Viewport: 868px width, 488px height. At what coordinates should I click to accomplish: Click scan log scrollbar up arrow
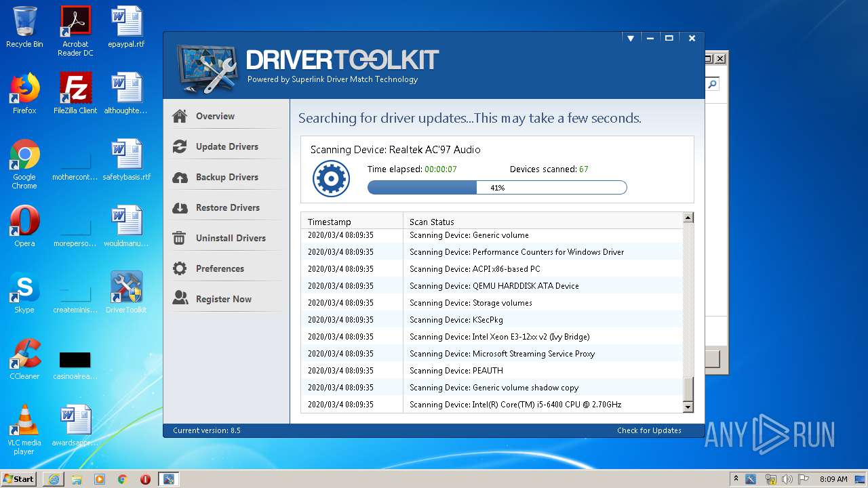click(688, 218)
